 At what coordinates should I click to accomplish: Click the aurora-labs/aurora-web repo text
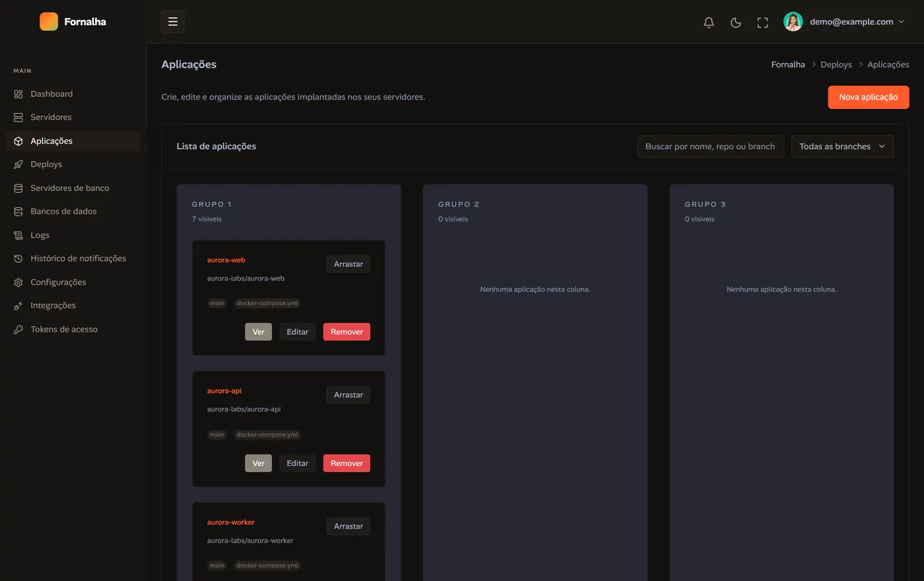point(246,279)
